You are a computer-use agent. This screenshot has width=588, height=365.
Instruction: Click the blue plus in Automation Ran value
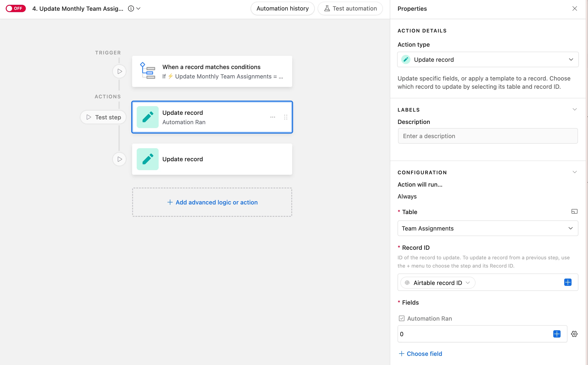[x=557, y=334]
